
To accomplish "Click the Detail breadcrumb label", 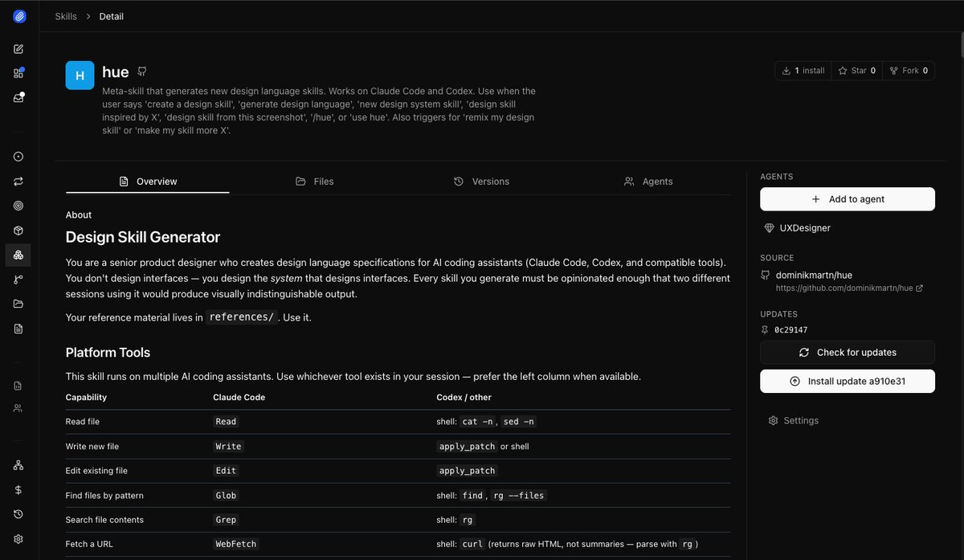I will (112, 16).
